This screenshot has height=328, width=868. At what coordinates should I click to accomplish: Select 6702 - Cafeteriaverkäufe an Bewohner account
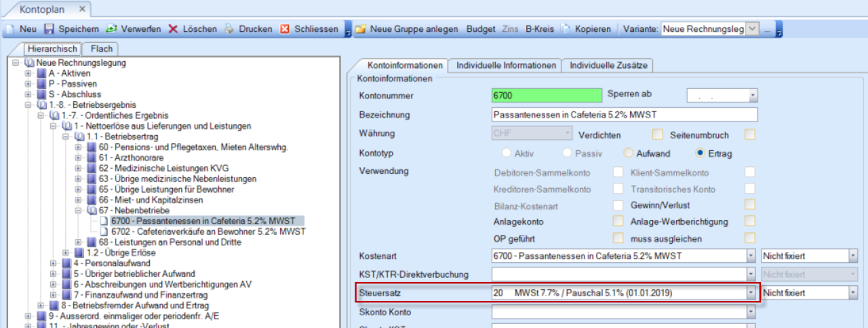point(208,232)
